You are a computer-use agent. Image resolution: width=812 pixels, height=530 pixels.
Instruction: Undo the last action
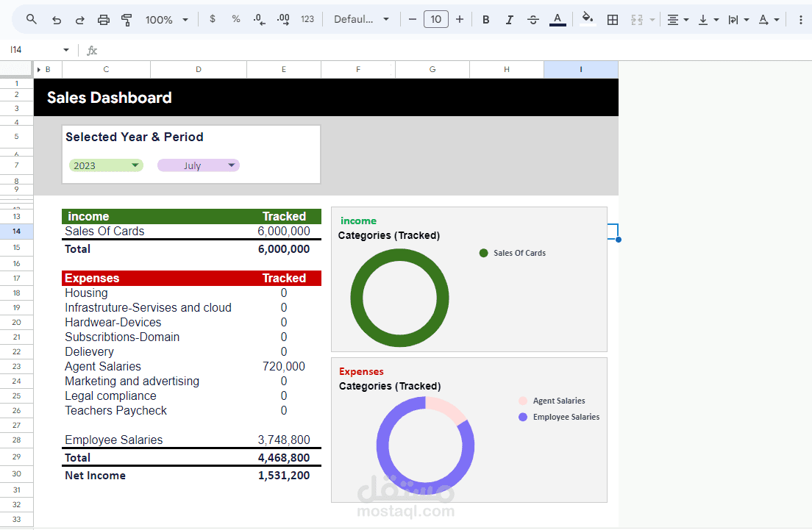click(57, 20)
